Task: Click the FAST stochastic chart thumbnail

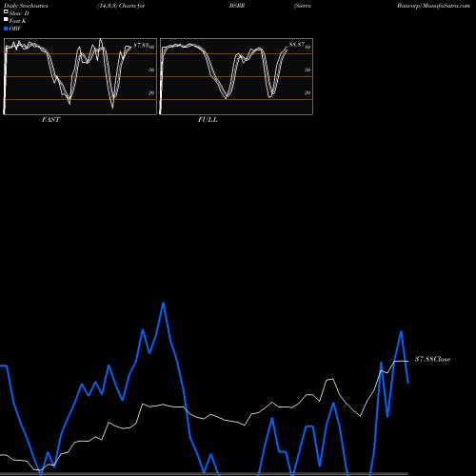Action: coord(80,76)
